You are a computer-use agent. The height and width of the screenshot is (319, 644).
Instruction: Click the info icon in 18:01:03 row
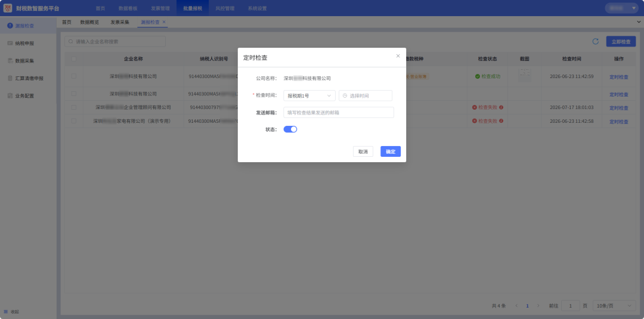point(501,107)
